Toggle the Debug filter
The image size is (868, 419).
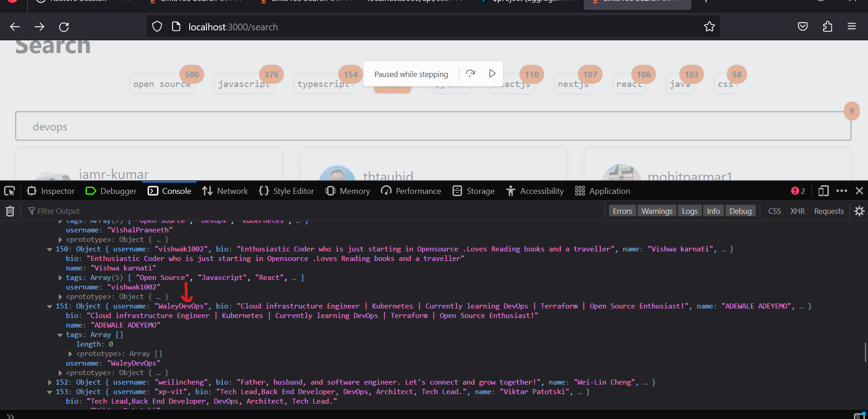740,211
